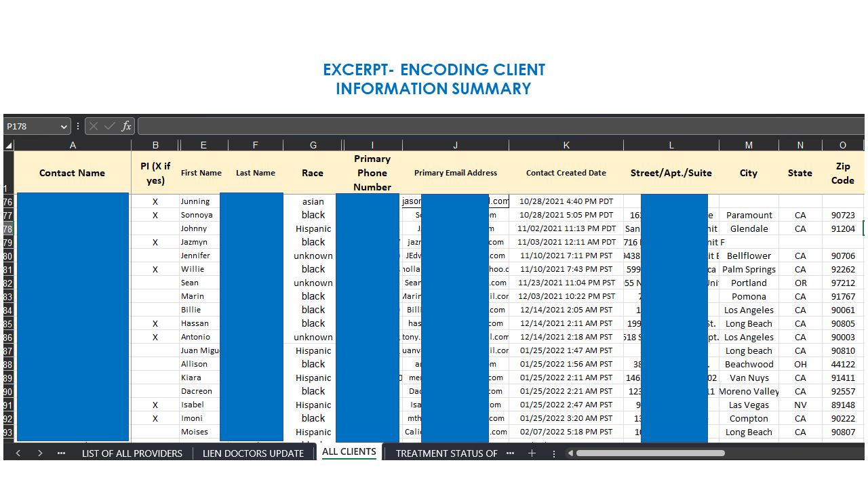Click the city cell Moreno Valley
Image resolution: width=868 pixels, height=488 pixels.
[x=749, y=391]
